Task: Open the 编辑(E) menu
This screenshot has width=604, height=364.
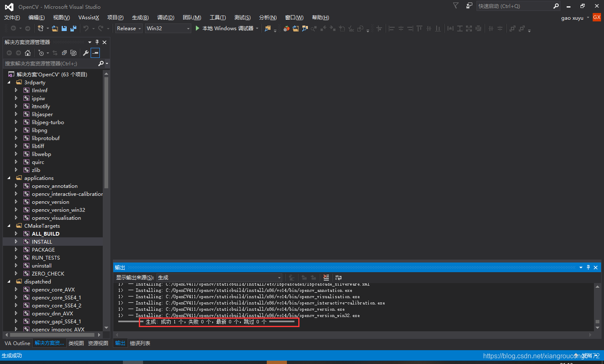Action: 36,17
